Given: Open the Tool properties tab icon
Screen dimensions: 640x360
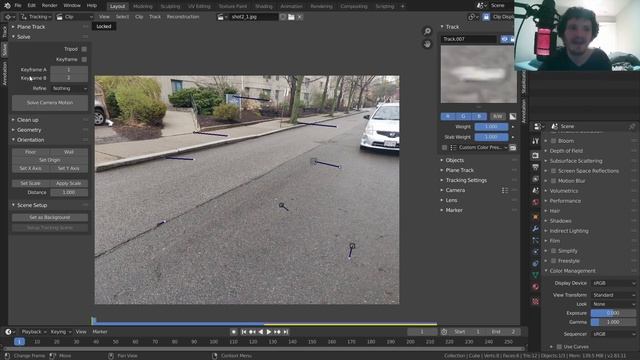Looking at the screenshot, I should point(535,141).
